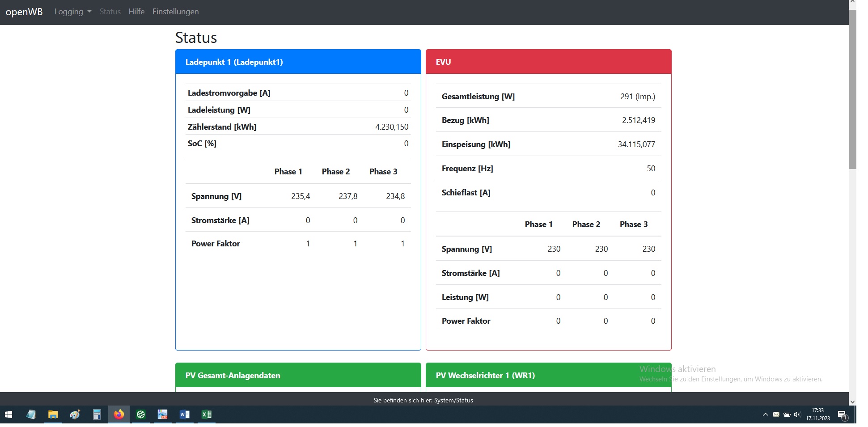Viewport: 868px width, 427px height.
Task: Expand the Logging dropdown menu
Action: pyautogui.click(x=73, y=12)
